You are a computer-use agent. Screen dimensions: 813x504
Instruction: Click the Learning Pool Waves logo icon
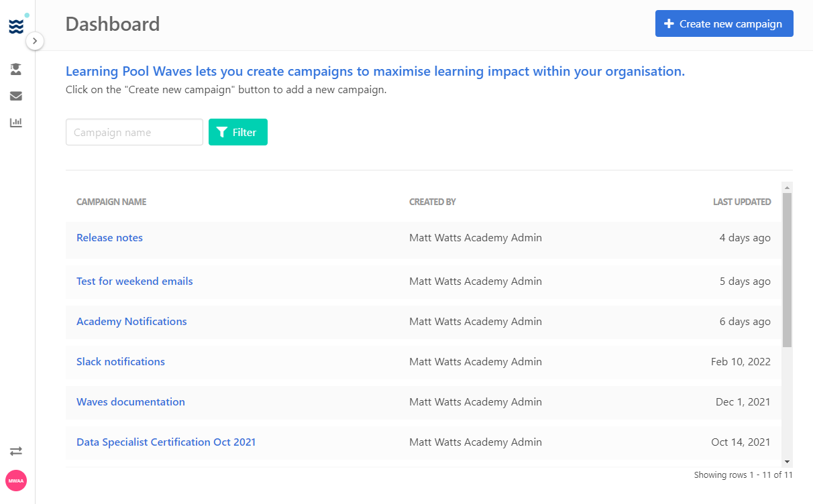16,26
